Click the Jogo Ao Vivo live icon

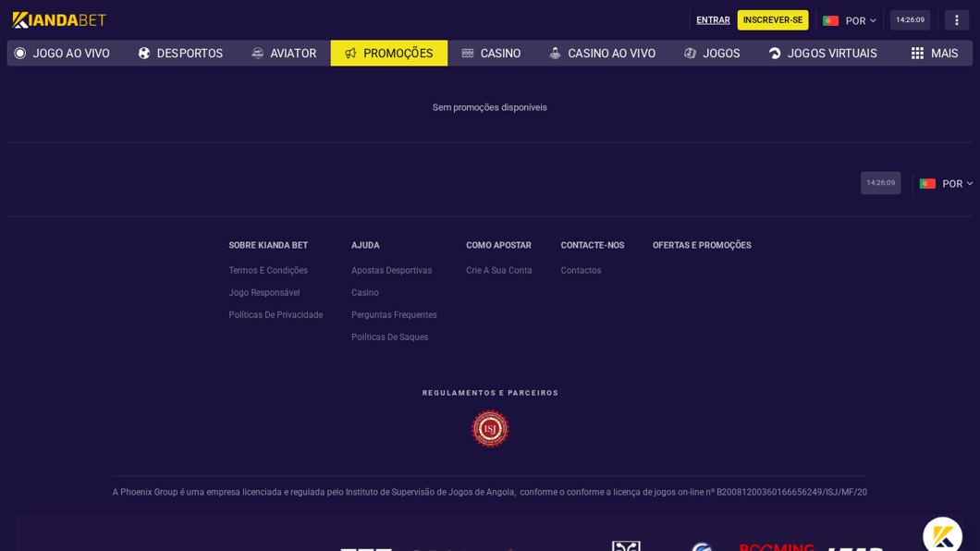tap(20, 53)
